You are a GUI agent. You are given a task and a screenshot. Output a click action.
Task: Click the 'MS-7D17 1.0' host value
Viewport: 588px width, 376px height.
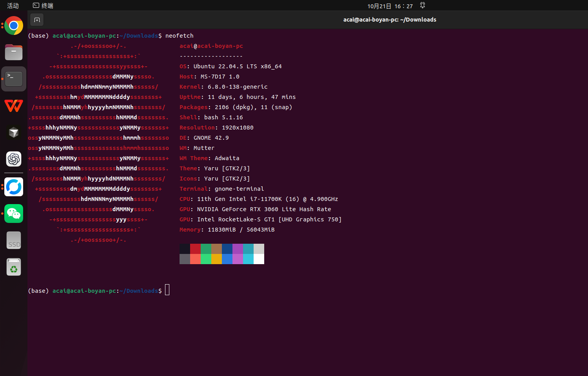pyautogui.click(x=220, y=77)
